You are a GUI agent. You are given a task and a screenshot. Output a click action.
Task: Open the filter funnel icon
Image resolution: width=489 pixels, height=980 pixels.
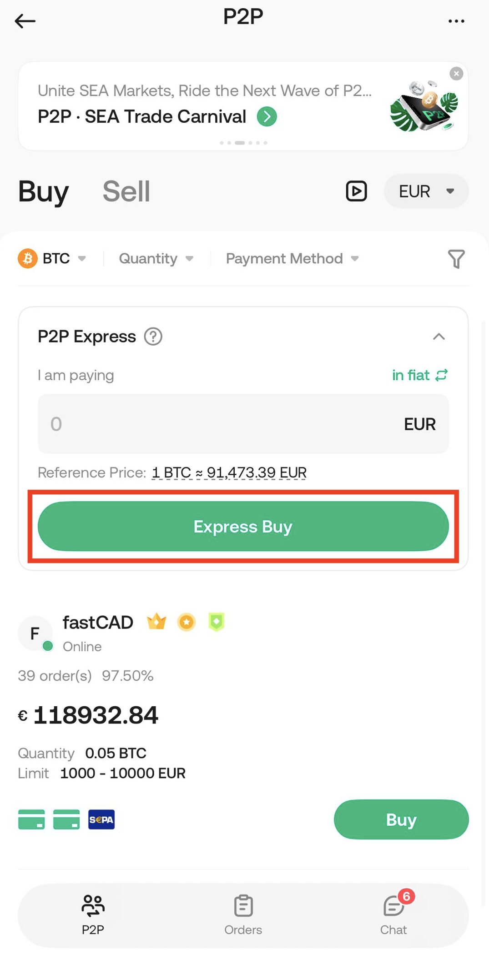coord(456,259)
